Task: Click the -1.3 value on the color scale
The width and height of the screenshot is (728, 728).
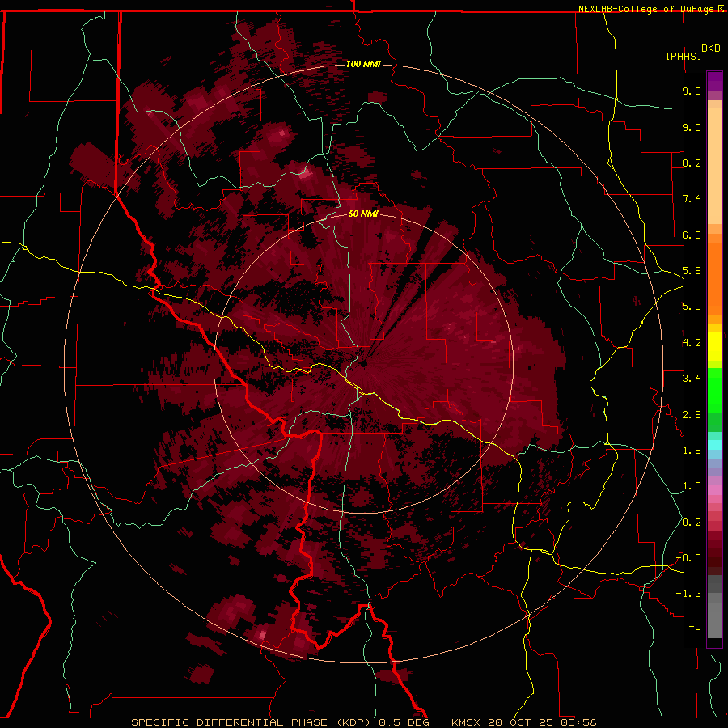Action: click(688, 594)
